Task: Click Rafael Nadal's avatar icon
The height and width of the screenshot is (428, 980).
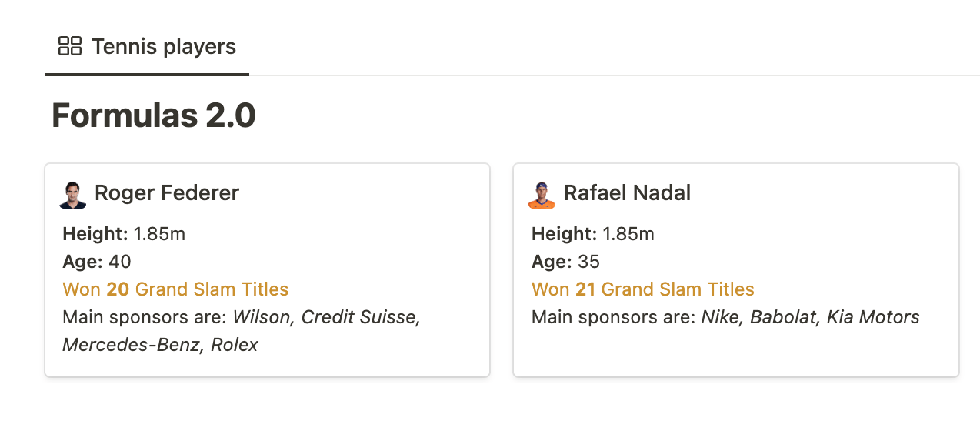Action: [x=542, y=194]
